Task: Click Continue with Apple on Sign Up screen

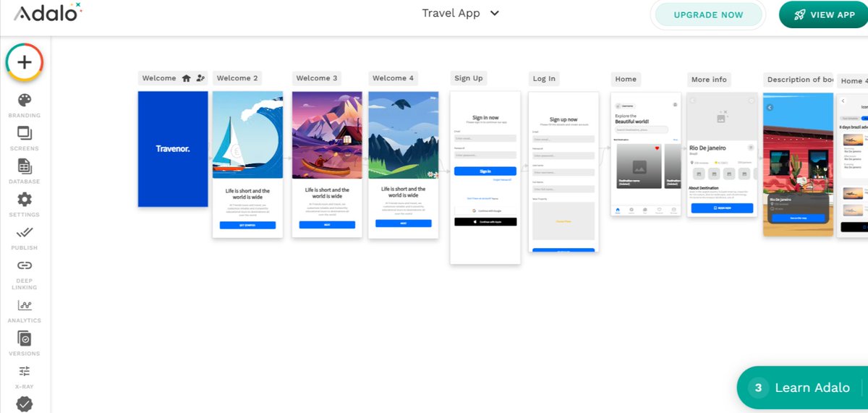Action: tap(485, 221)
